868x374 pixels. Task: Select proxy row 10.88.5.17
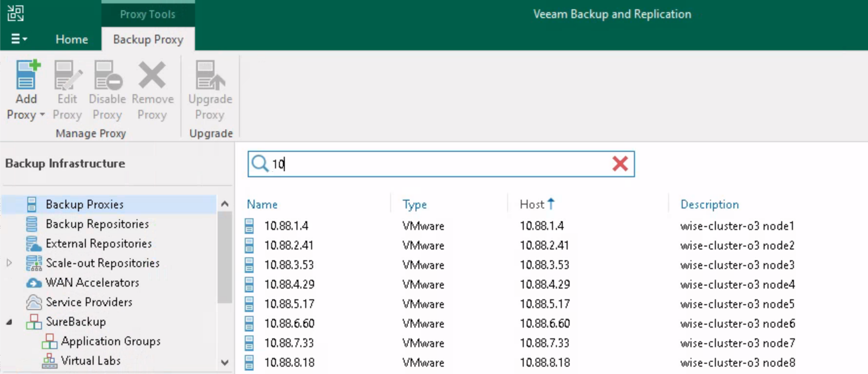tap(555, 304)
